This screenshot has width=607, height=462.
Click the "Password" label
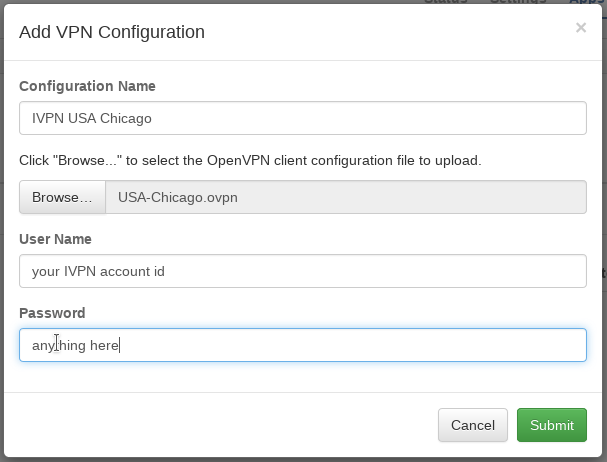52,313
